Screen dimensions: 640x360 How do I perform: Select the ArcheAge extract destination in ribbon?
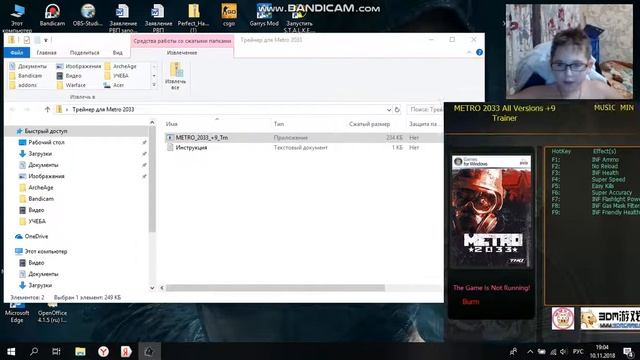pos(121,66)
